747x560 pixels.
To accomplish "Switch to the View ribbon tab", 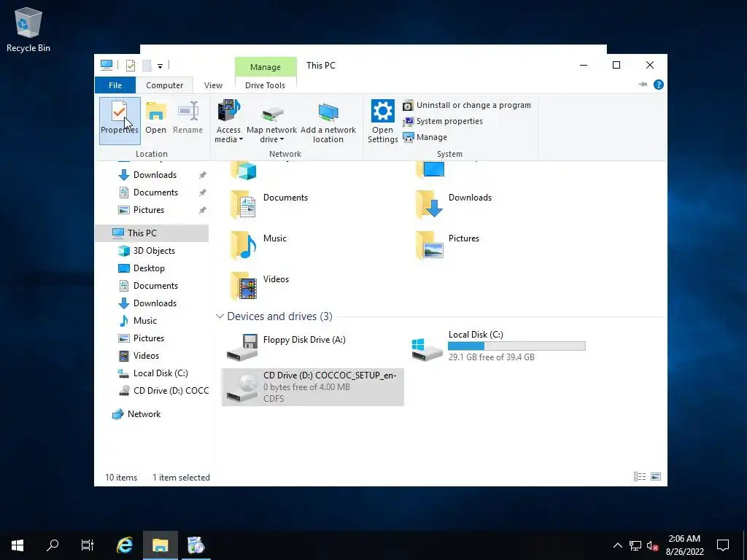I will click(213, 85).
